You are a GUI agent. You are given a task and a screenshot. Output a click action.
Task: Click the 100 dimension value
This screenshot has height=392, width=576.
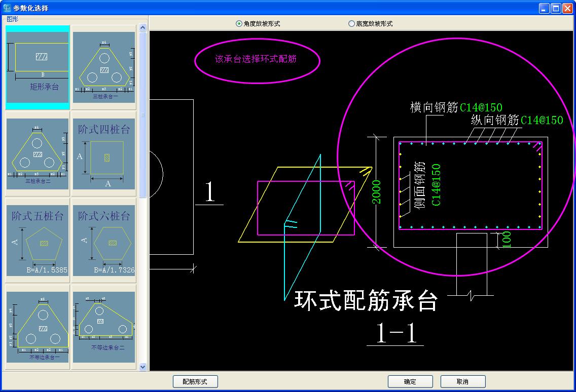[x=506, y=240]
